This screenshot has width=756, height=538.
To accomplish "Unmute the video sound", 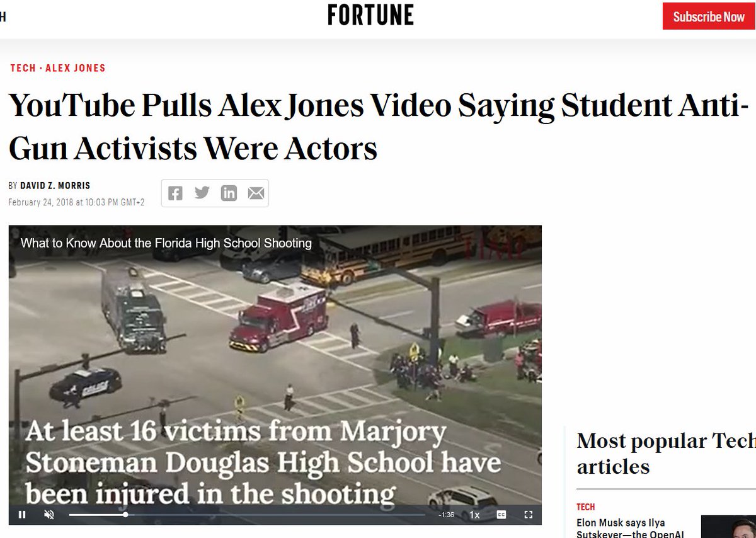I will [49, 515].
